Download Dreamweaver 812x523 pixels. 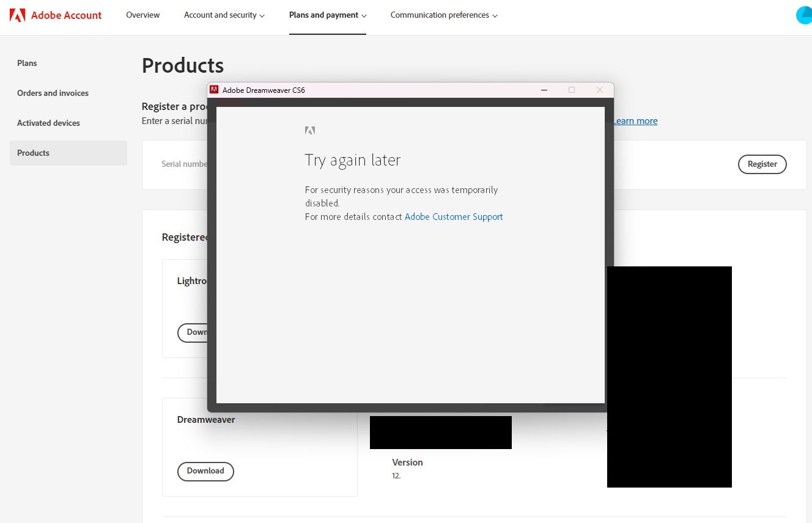point(205,471)
